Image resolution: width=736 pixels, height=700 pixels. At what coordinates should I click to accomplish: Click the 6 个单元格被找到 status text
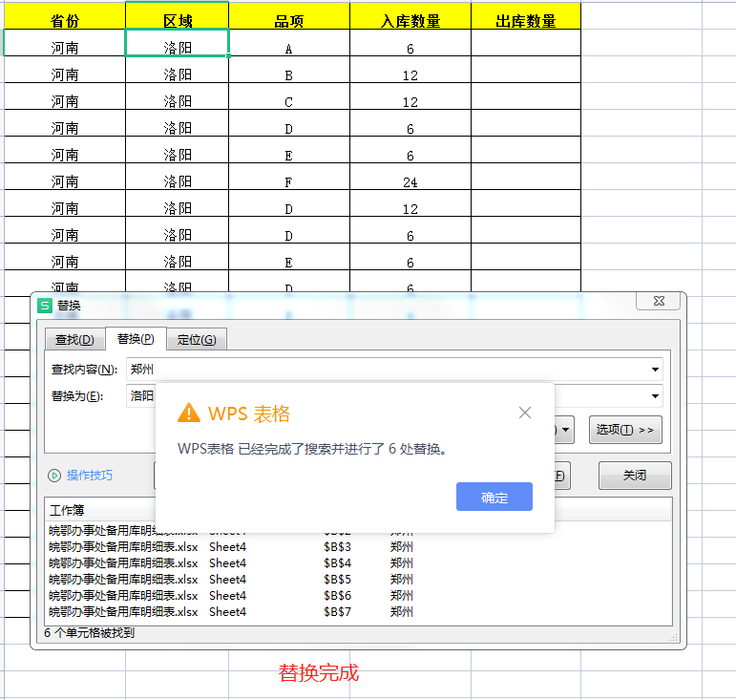89,633
